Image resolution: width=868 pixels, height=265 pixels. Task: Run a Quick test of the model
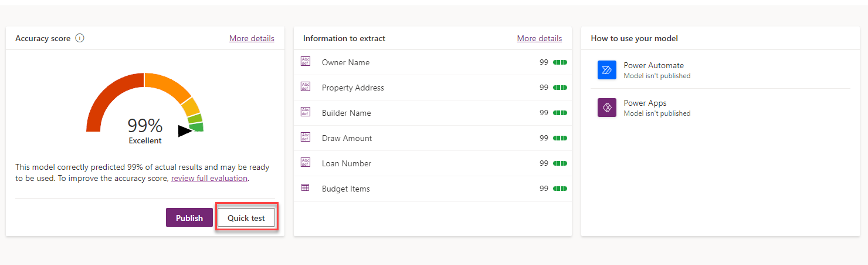pos(246,218)
